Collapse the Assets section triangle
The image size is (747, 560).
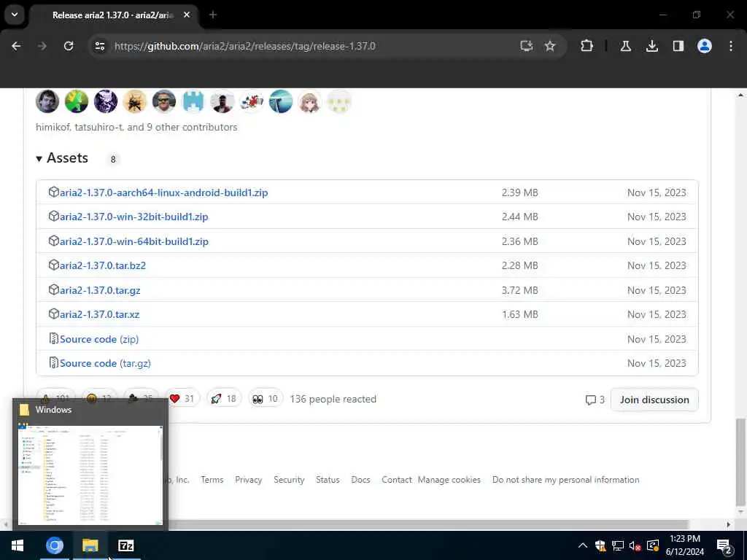pyautogui.click(x=39, y=158)
